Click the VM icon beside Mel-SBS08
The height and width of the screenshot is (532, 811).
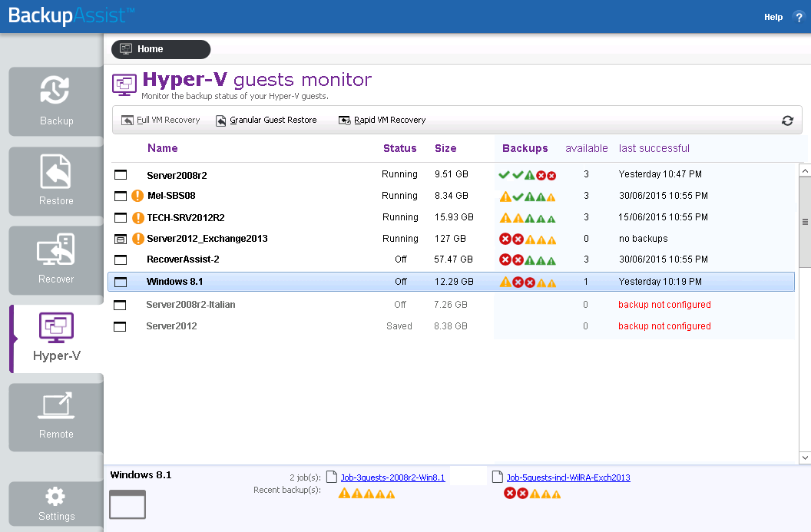click(x=121, y=196)
